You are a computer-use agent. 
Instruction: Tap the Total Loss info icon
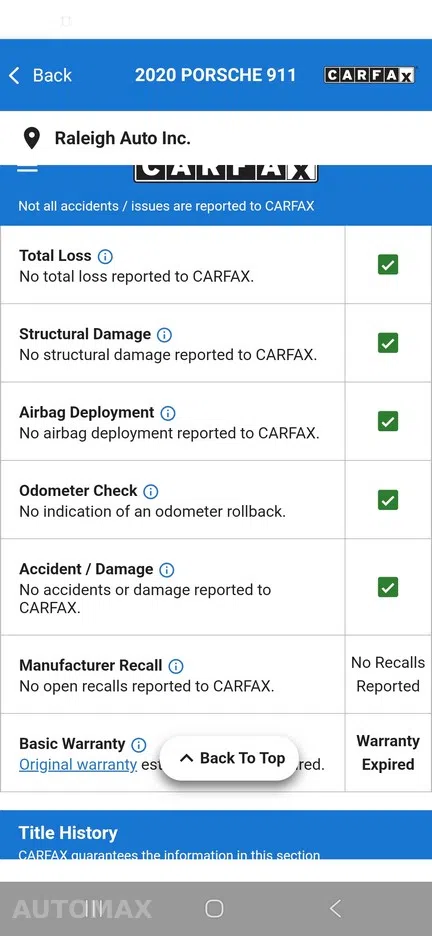[x=105, y=257]
